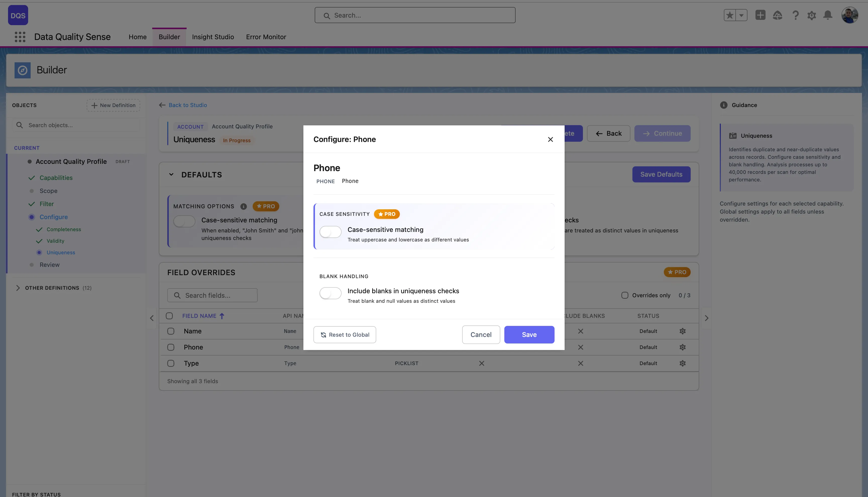868x497 pixels.
Task: Click the Guidance info icon
Action: tap(724, 105)
